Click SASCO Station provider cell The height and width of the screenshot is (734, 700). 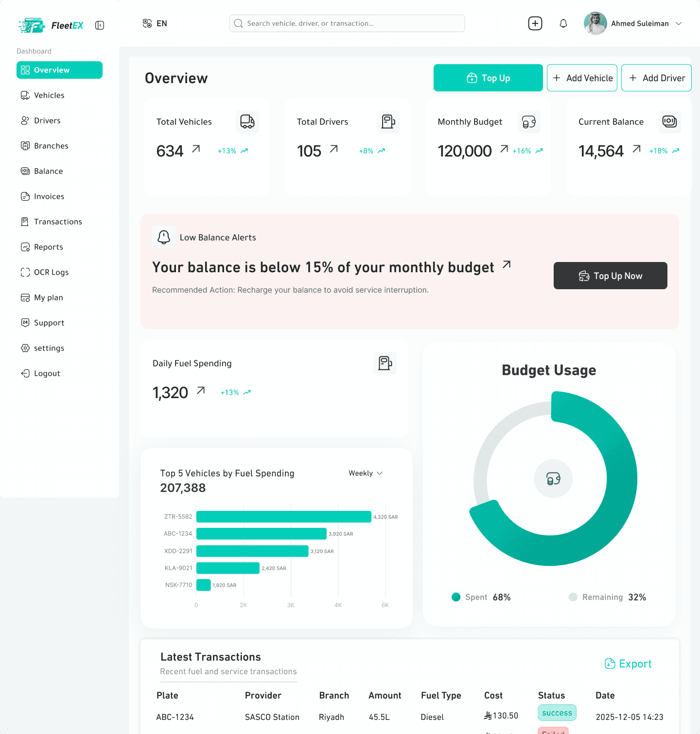[272, 717]
